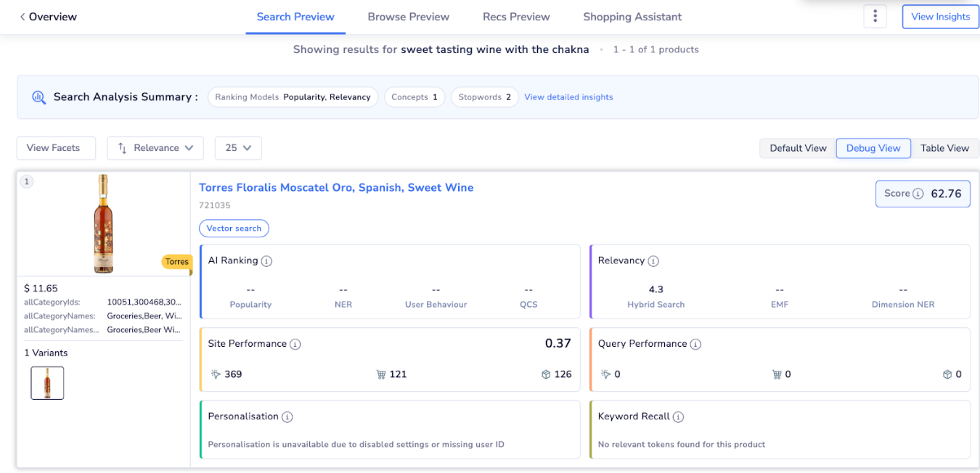Click the Query Performance clicks icon

605,374
